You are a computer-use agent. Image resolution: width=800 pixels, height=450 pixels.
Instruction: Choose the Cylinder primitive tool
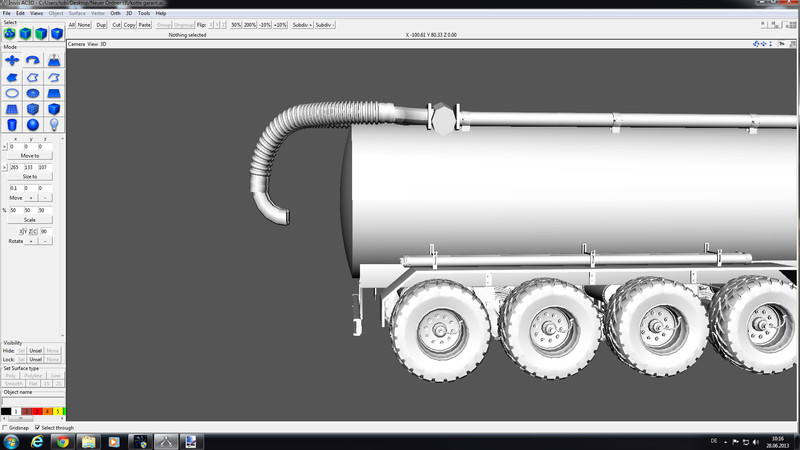(12, 124)
